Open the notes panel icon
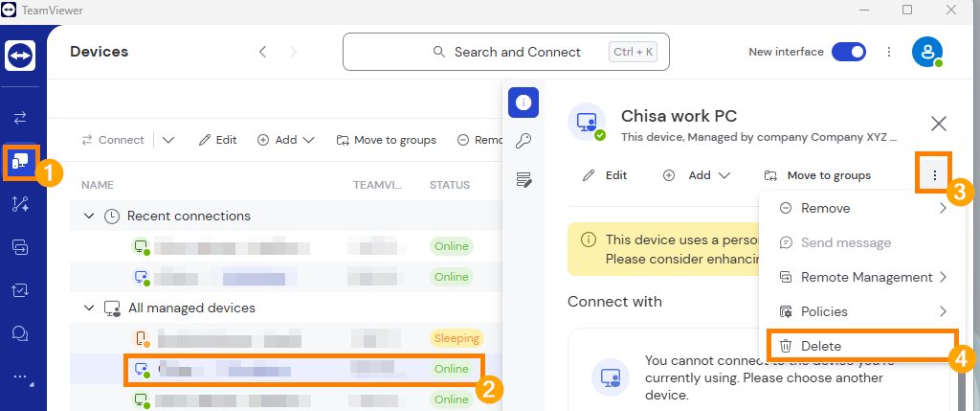 523,181
